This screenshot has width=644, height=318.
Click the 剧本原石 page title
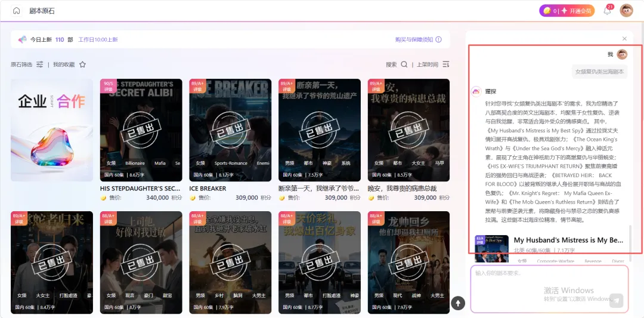click(42, 11)
